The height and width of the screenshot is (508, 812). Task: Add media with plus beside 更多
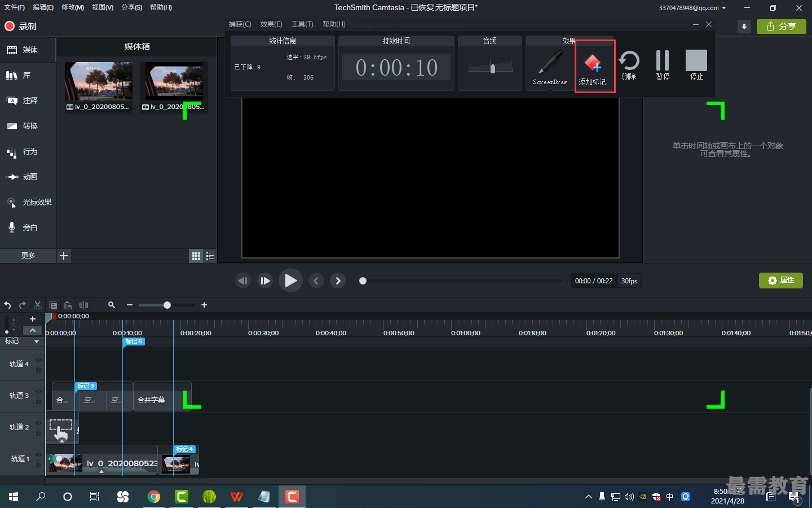pos(64,256)
